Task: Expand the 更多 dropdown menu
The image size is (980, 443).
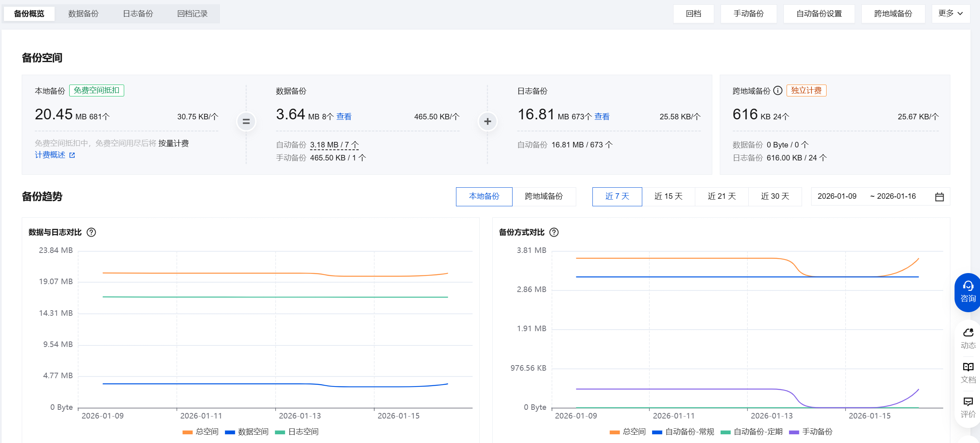Action: coord(950,13)
